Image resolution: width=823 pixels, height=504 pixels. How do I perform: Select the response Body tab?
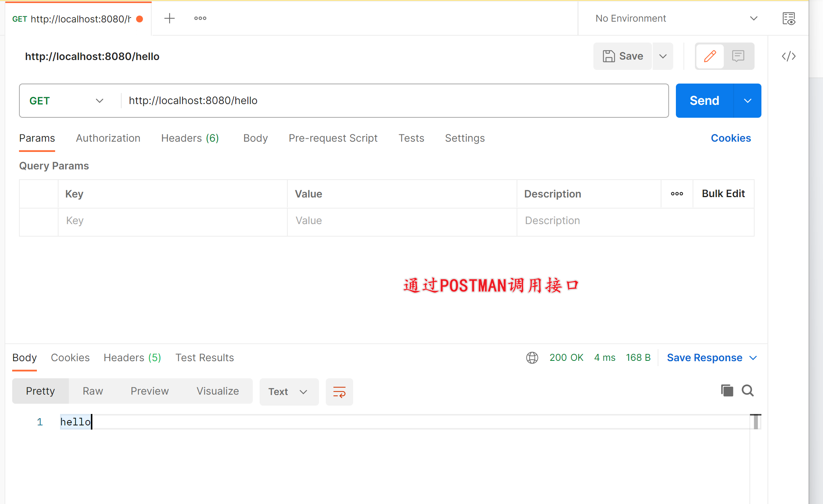click(24, 358)
